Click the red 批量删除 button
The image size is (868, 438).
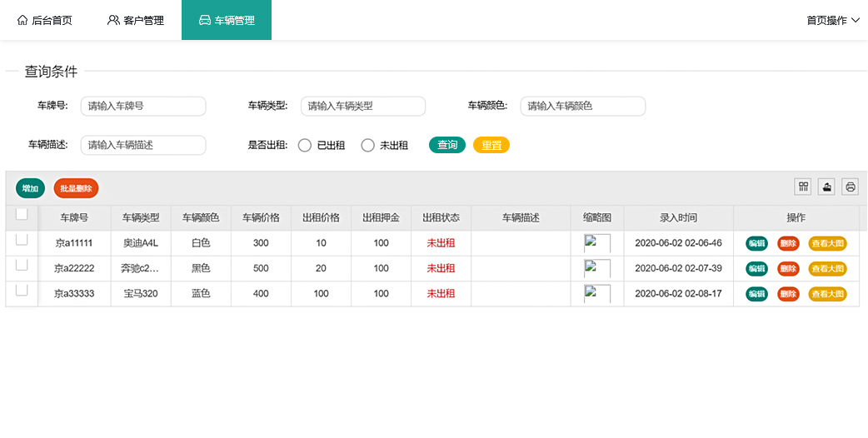pyautogui.click(x=76, y=188)
